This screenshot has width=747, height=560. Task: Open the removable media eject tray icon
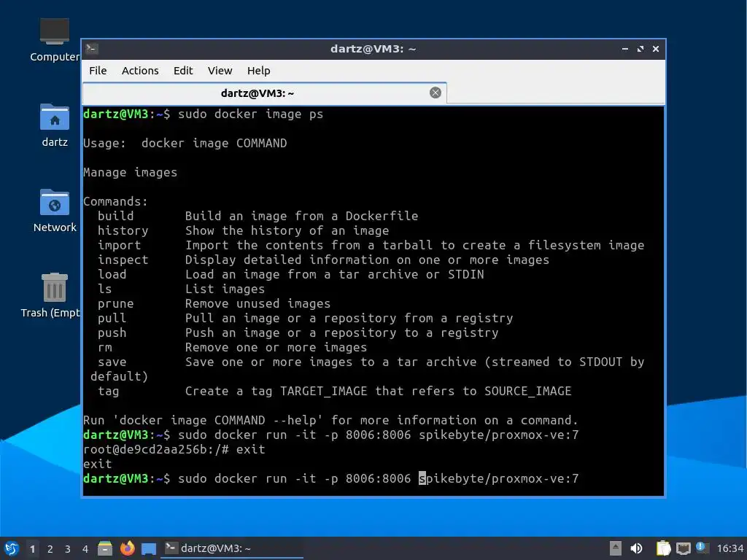[616, 548]
